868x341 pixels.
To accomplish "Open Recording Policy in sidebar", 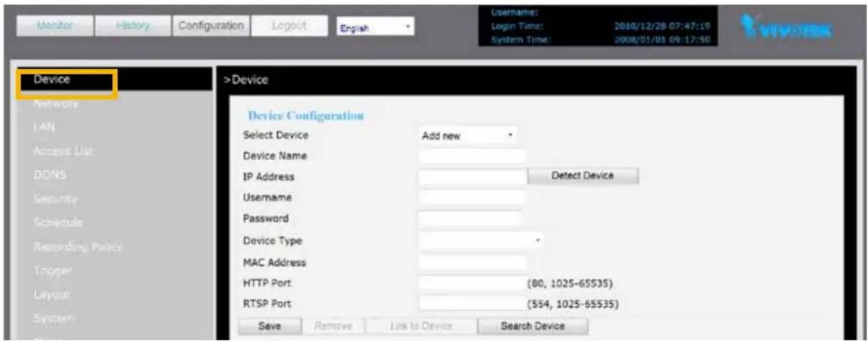I will point(77,246).
